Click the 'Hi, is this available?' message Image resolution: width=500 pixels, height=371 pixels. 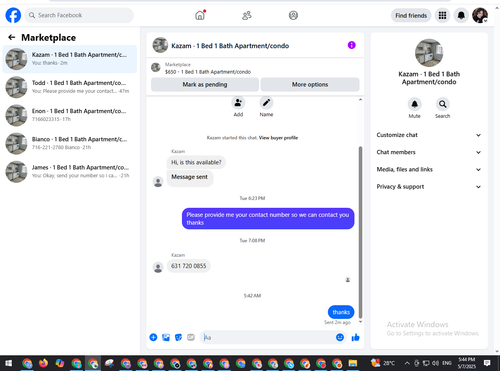point(196,162)
